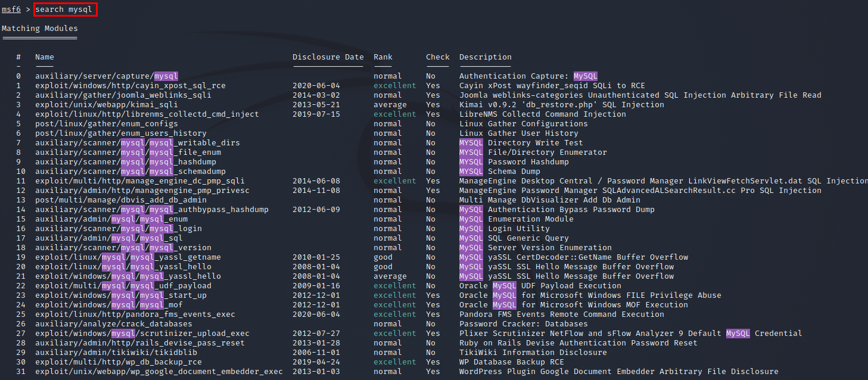Select exploit/multi/http/manage_engine_dc_pmp_sqli module name

coord(140,181)
